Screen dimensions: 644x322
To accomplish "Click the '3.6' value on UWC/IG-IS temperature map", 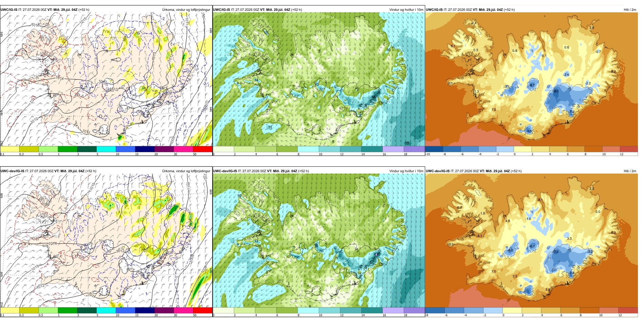I will (592, 28).
